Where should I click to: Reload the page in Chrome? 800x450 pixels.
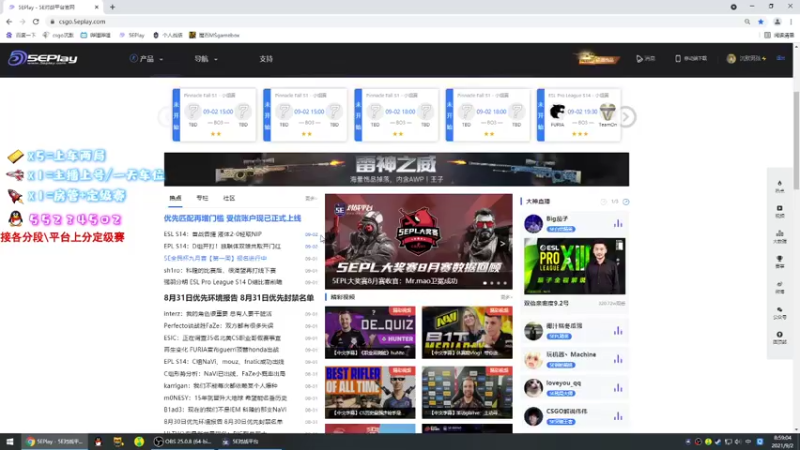pyautogui.click(x=36, y=21)
